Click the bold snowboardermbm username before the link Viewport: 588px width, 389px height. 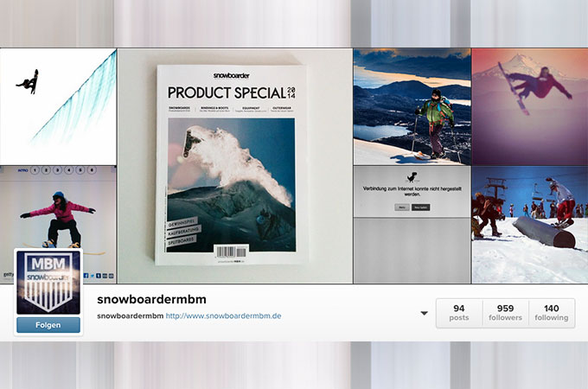130,316
